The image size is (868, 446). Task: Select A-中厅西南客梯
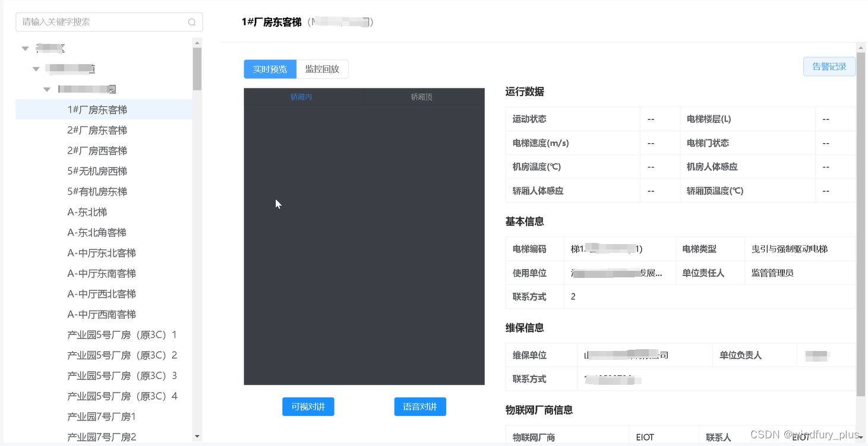[102, 315]
